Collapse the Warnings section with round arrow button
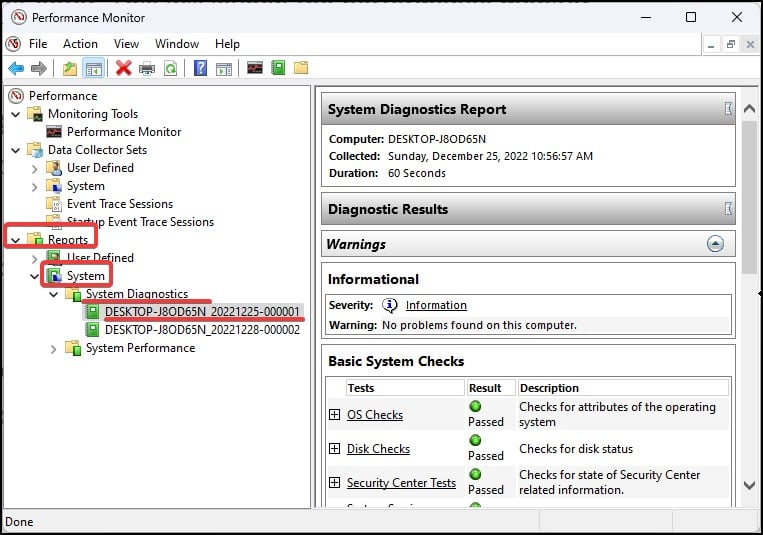Screen dimensions: 763x535 click(715, 244)
